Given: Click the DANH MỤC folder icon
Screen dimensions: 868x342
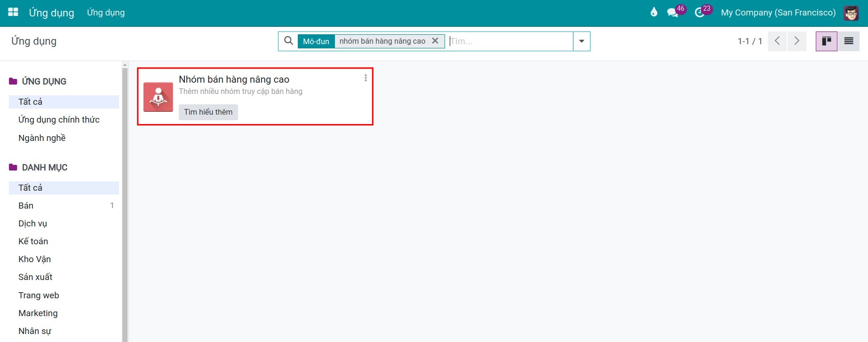Looking at the screenshot, I should coord(13,167).
